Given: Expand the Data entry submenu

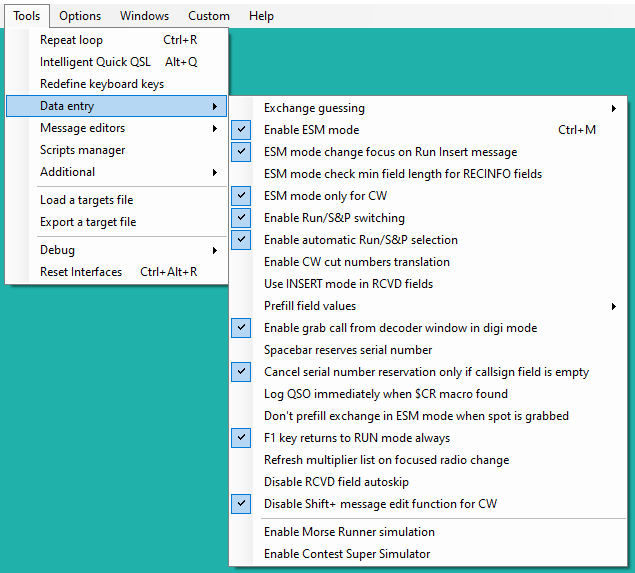Looking at the screenshot, I should pos(117,106).
